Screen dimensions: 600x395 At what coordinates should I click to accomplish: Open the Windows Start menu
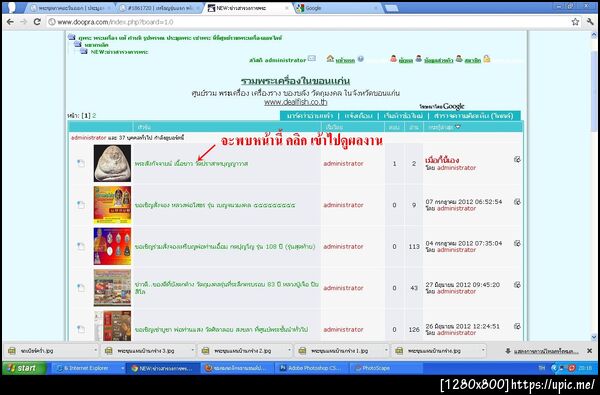tap(24, 368)
